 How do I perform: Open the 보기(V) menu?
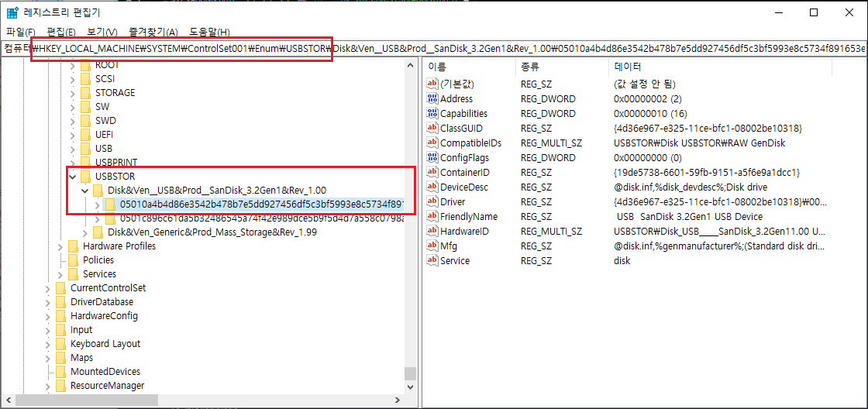point(102,32)
